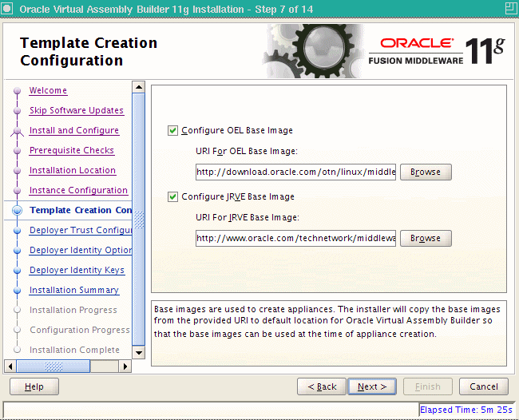The image size is (519, 420).
Task: Click the maximize icon in title bar
Action: pos(511,8)
